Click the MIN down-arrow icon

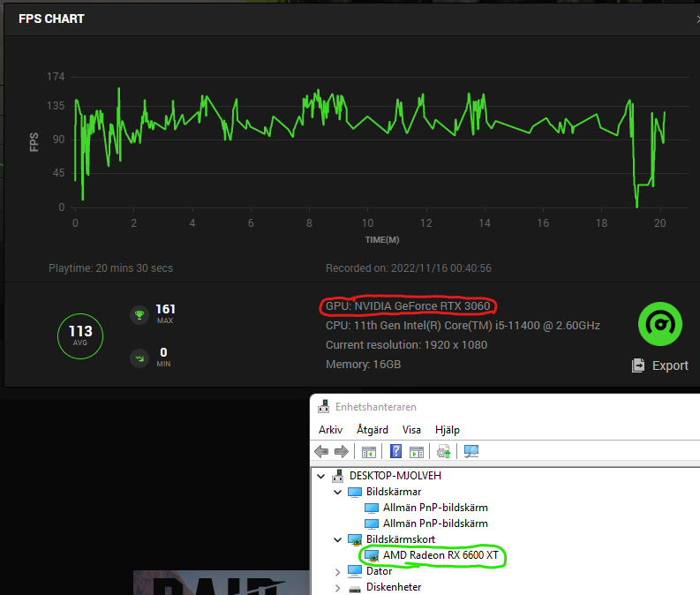tap(139, 358)
